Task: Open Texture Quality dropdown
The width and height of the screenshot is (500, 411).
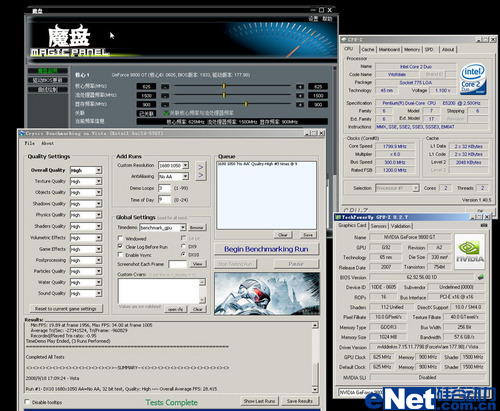Action: coord(99,182)
